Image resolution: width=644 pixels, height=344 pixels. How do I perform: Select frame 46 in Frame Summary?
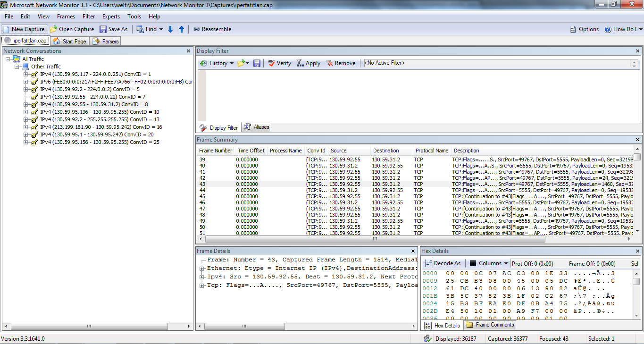click(x=415, y=202)
